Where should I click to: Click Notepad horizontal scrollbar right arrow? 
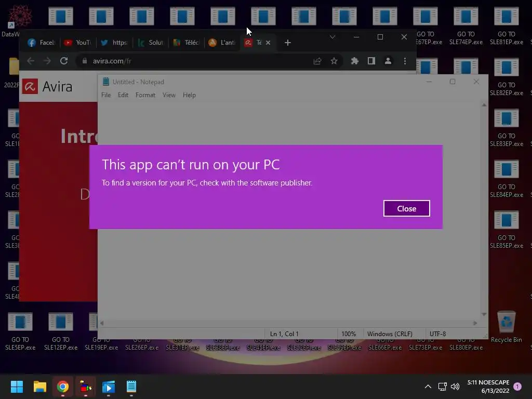point(475,323)
